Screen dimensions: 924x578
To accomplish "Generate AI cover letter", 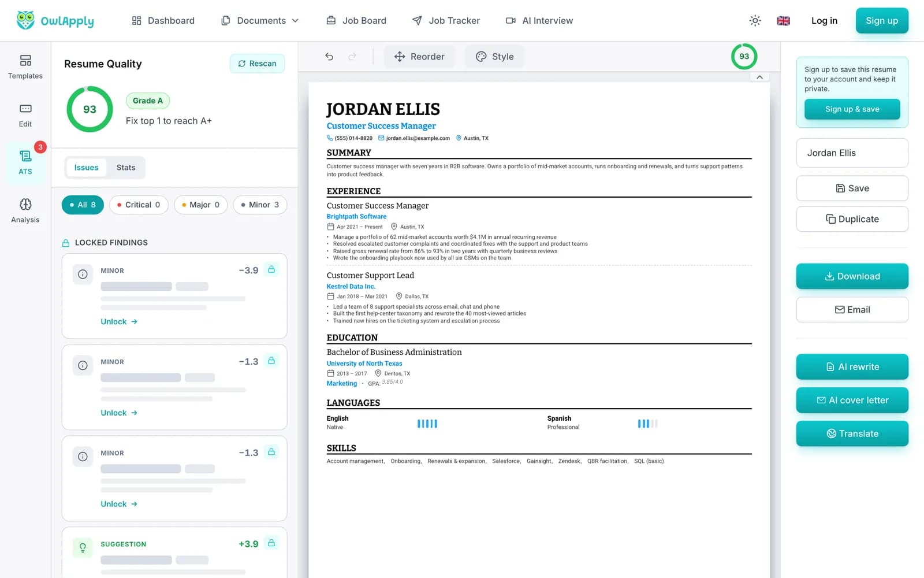I will click(852, 400).
